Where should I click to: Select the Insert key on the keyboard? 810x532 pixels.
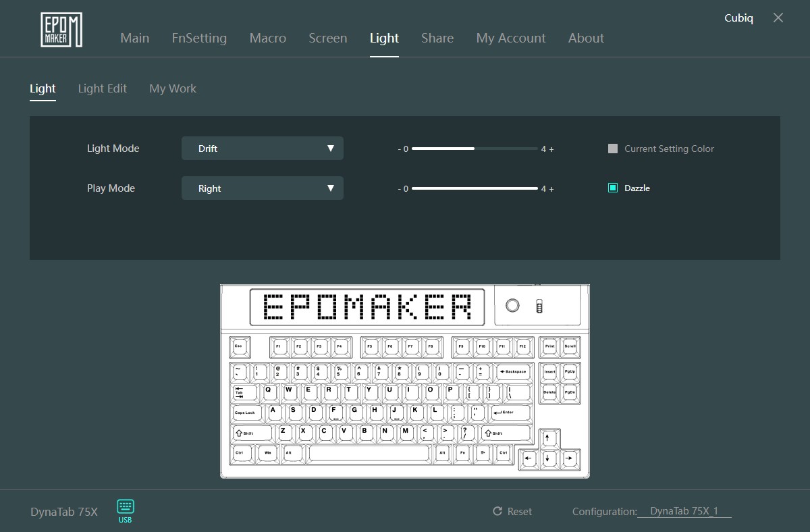pyautogui.click(x=549, y=372)
